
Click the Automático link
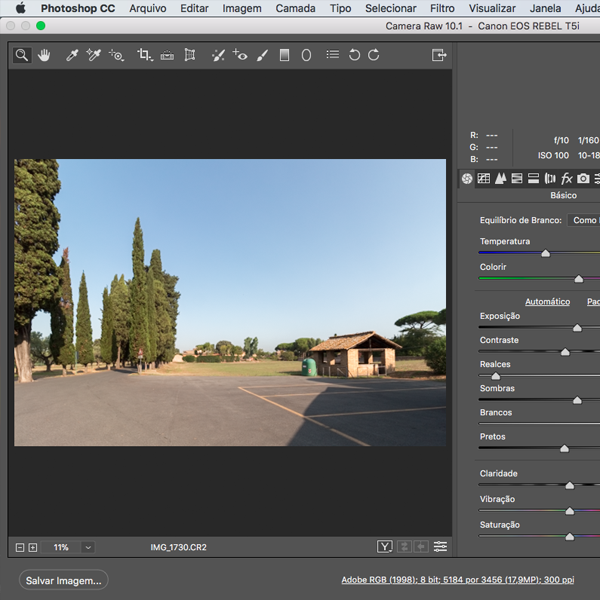click(547, 301)
